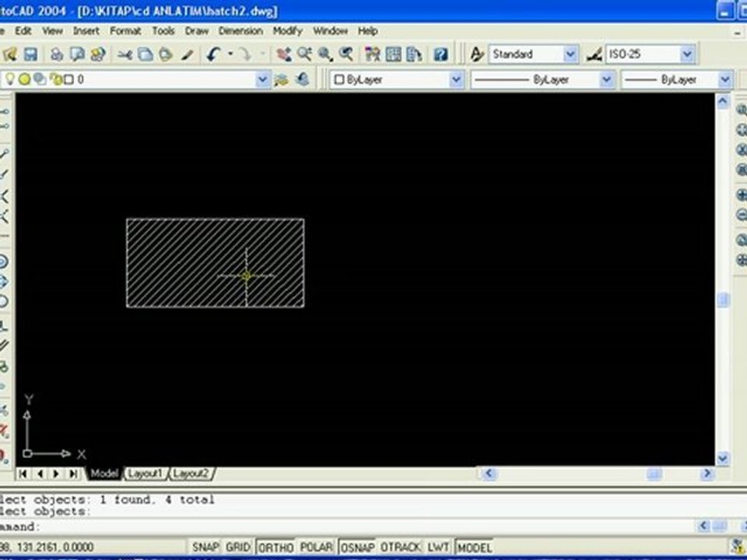Expand the Redo history dropdown arrow
Viewport: 747px width, 560px height.
pos(262,54)
